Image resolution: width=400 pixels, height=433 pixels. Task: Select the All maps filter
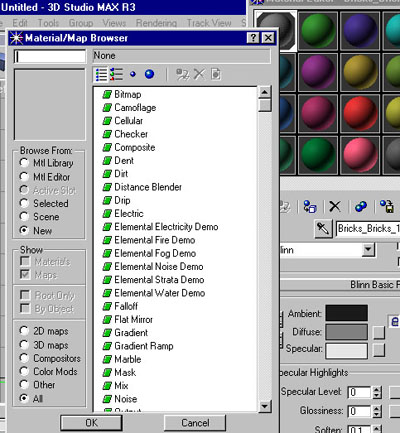pyautogui.click(x=31, y=398)
